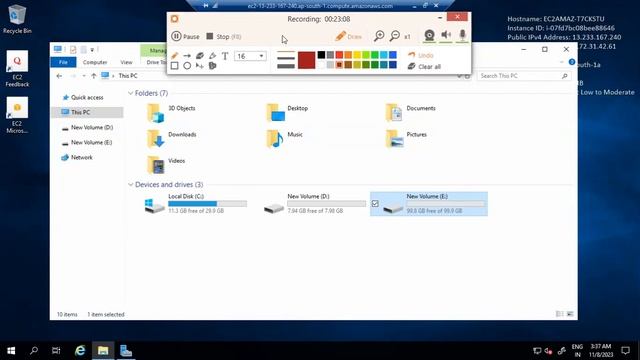Viewport: 640px width, 360px height.
Task: Open Recycle Bin desktop icon
Action: [x=17, y=19]
